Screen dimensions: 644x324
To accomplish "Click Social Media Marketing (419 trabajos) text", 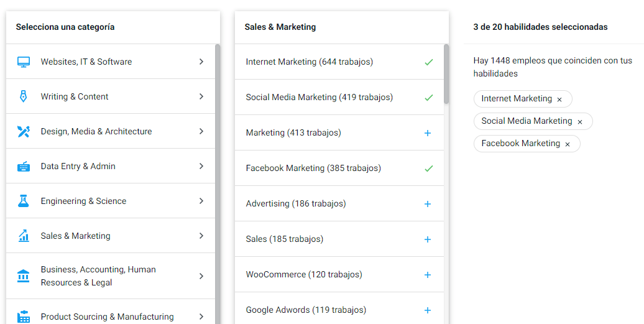I will point(319,97).
